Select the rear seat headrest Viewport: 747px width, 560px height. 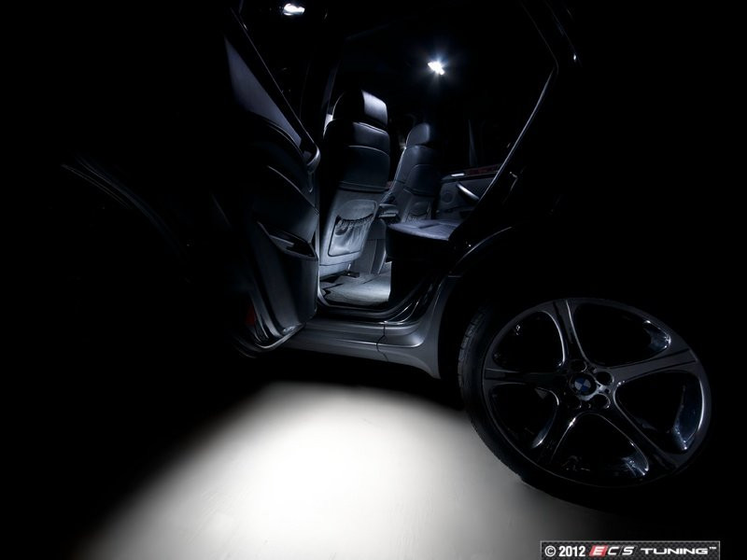tap(419, 134)
